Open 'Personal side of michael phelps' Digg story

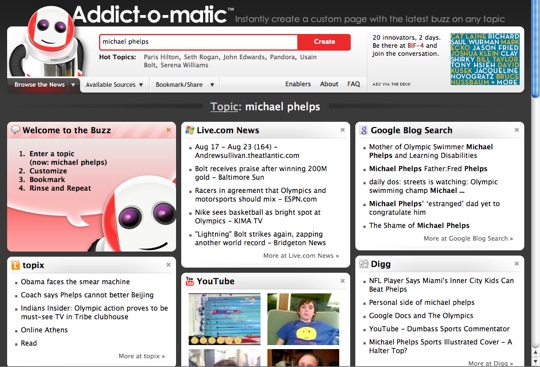[422, 303]
